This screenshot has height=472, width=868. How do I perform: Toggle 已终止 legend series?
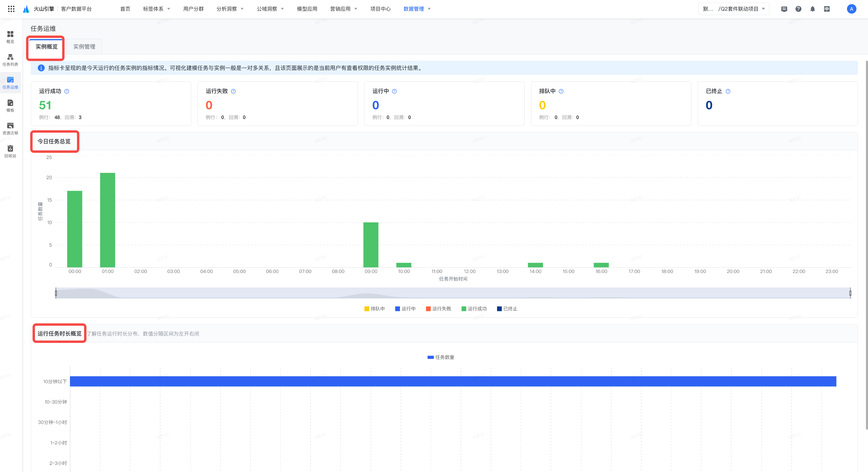click(507, 309)
